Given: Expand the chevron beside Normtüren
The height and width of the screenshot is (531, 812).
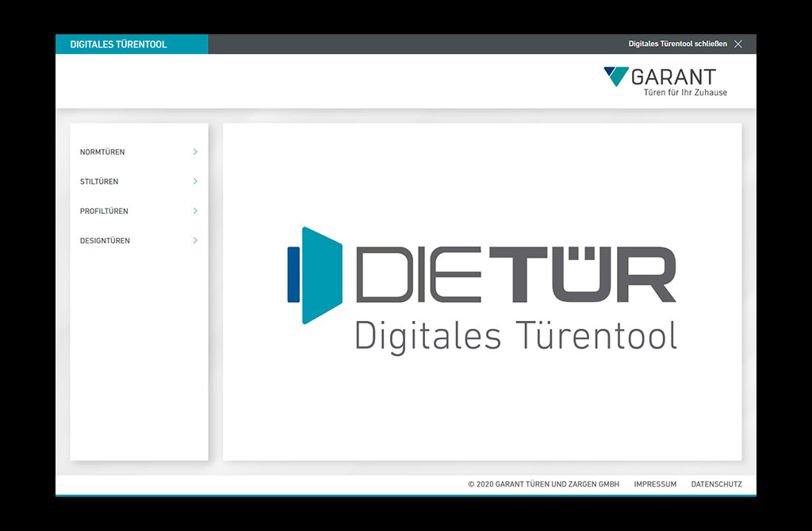Looking at the screenshot, I should [195, 151].
